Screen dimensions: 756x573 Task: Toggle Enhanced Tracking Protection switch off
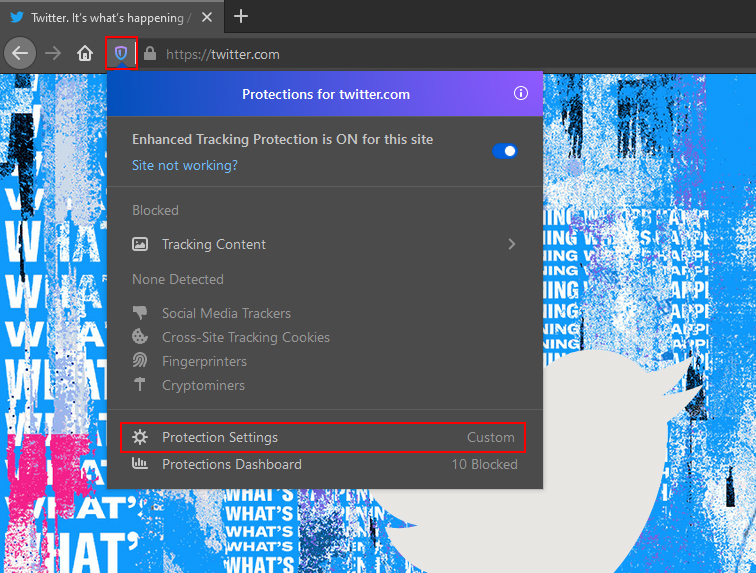(x=505, y=151)
